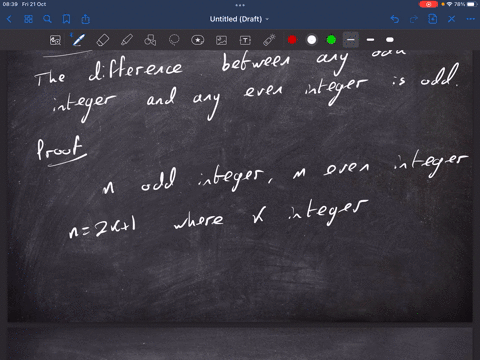Add a new page to the notebook
Image resolution: width=480 pixels, height=360 pixels.
pyautogui.click(x=433, y=19)
